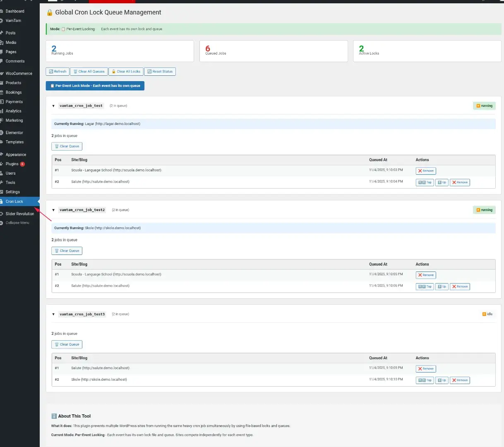Remove Skole job queued at 9:10:10 PM
This screenshot has height=447, width=504.
[460, 380]
